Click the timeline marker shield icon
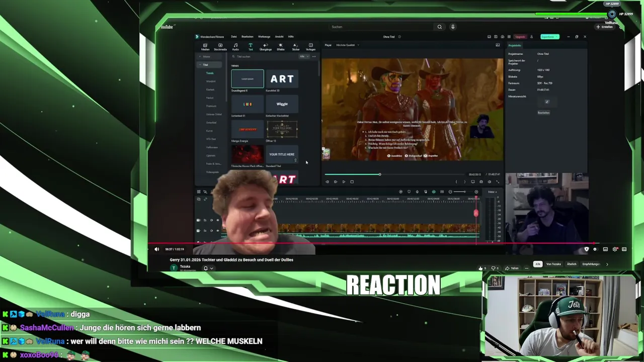 (409, 192)
